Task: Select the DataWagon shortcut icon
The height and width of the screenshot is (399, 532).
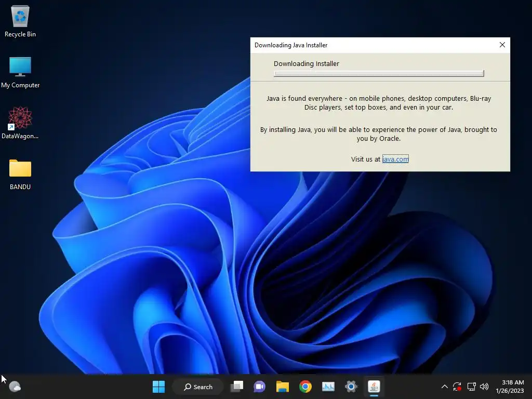Action: tap(20, 123)
